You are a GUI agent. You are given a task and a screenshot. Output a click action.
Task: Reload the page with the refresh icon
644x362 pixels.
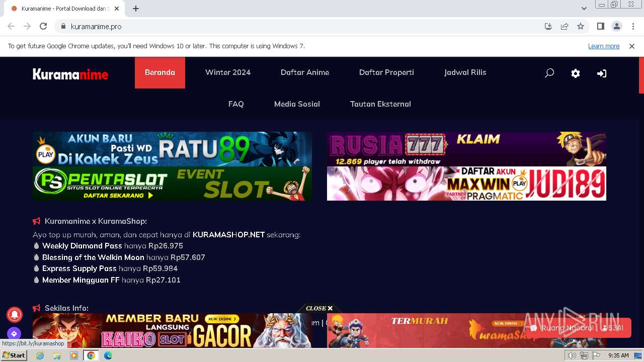coord(43,26)
